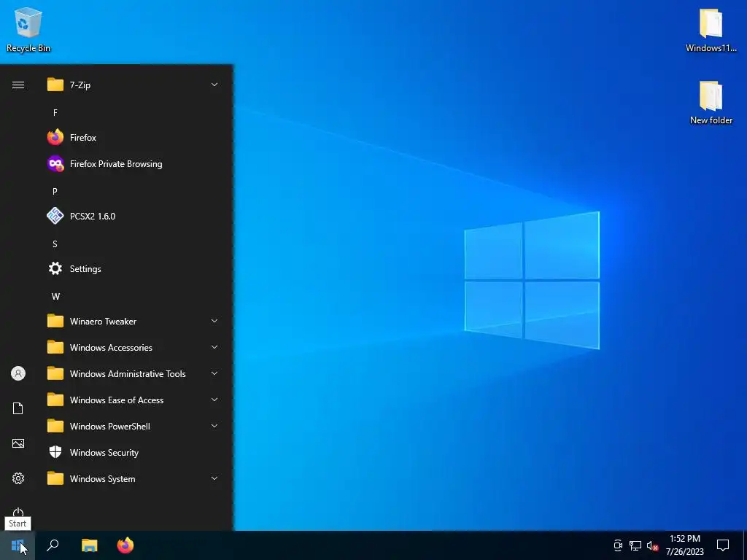This screenshot has height=560, width=747.
Task: Click the F letter group header
Action: tap(55, 113)
